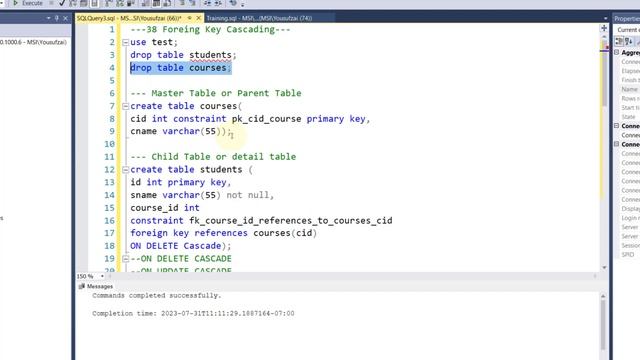Collapse the Connection properties group

tap(617, 126)
